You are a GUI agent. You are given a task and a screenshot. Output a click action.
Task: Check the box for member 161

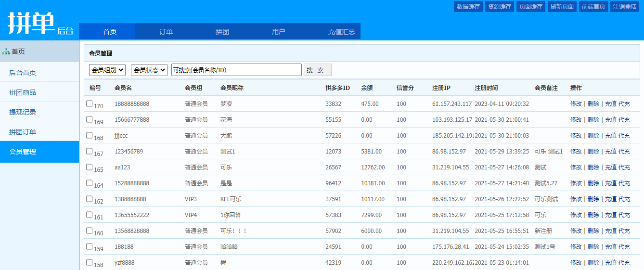click(x=89, y=215)
